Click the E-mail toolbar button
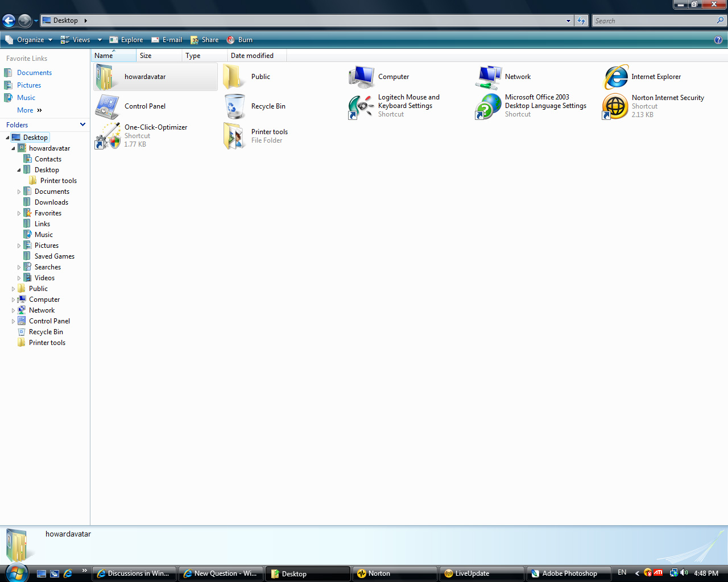Image resolution: width=728 pixels, height=582 pixels. [x=166, y=40]
